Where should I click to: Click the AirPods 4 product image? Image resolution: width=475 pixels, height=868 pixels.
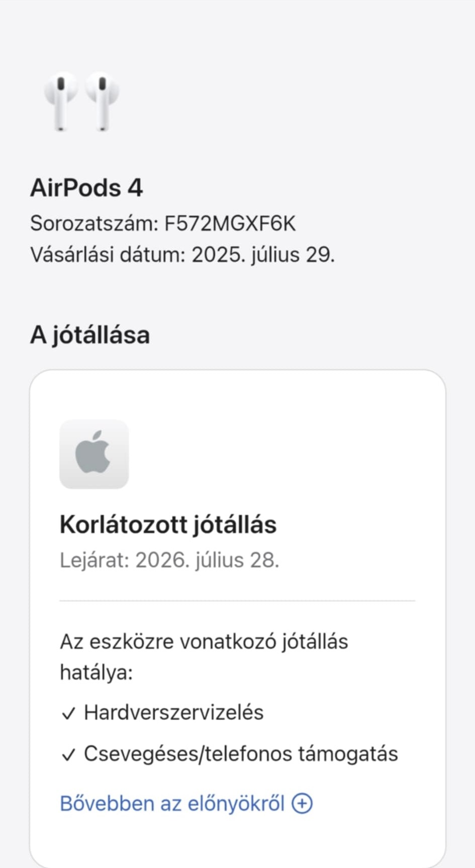[81, 102]
